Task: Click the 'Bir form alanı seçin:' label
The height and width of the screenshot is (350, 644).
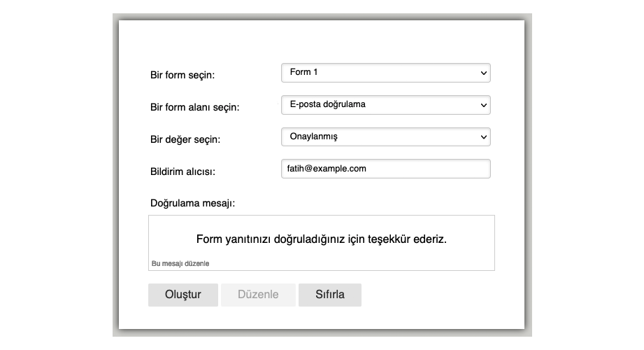Action: coord(195,108)
